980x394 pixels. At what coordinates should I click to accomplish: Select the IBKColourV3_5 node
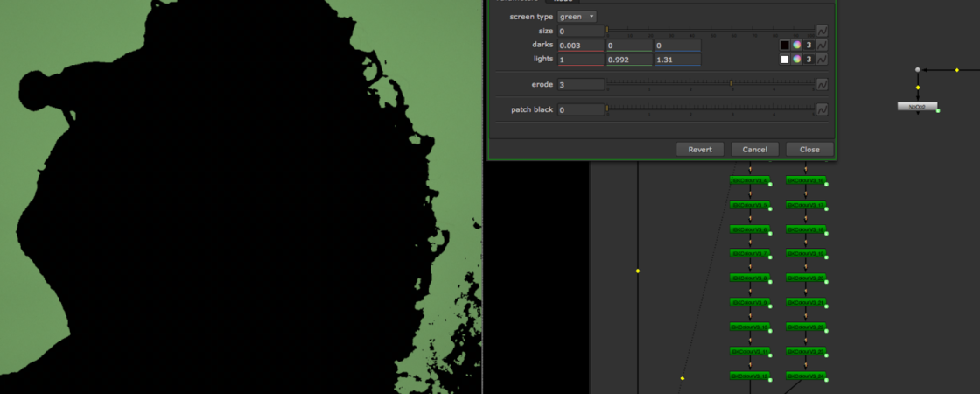(750, 205)
